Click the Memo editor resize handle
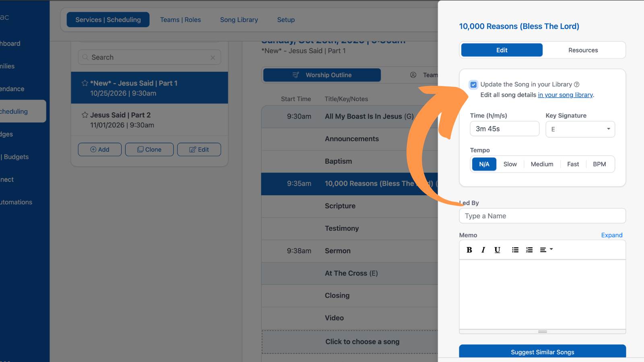Screen dimensions: 644x362 click(x=542, y=332)
